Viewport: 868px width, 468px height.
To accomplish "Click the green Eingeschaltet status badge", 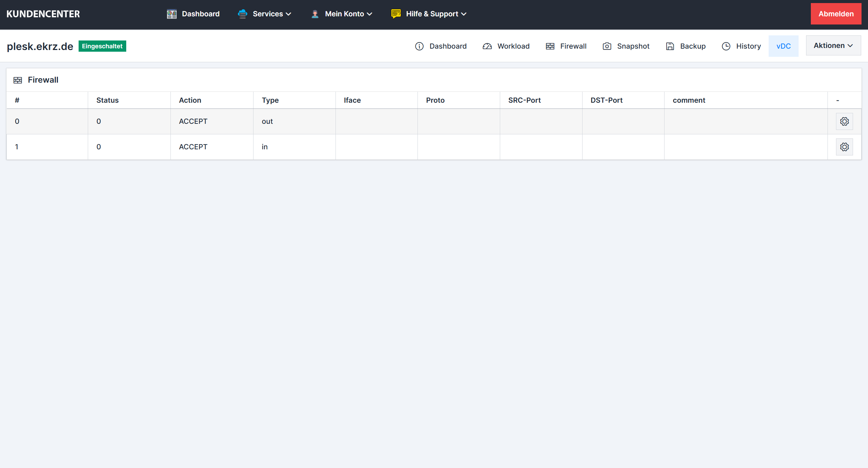I will click(x=102, y=46).
